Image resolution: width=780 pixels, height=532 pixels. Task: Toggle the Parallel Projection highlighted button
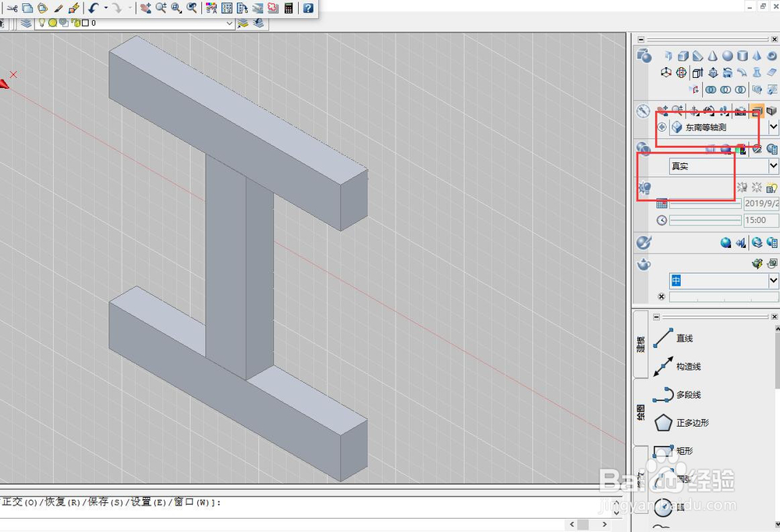757,111
